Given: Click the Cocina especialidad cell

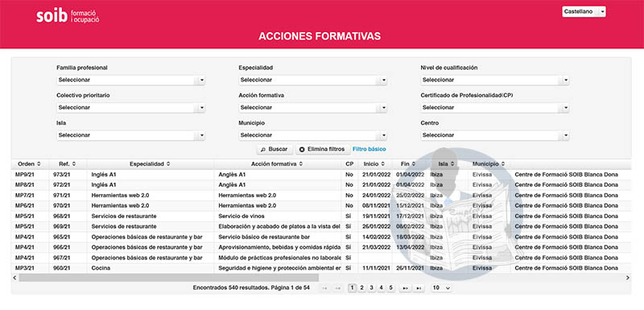Looking at the screenshot, I should 150,268.
